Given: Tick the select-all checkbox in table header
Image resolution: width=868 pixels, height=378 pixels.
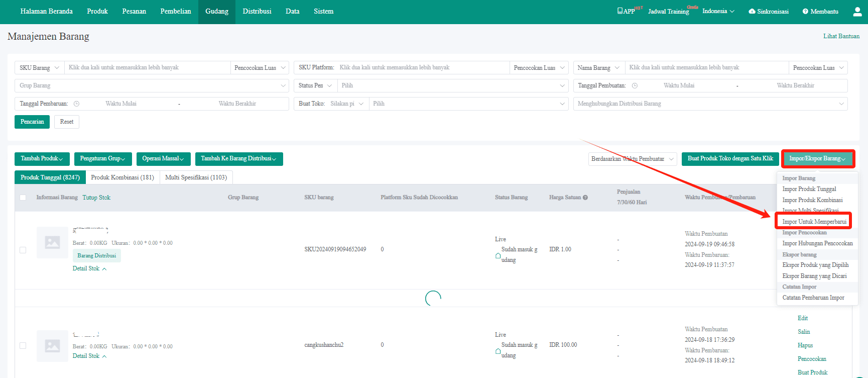Looking at the screenshot, I should (23, 198).
